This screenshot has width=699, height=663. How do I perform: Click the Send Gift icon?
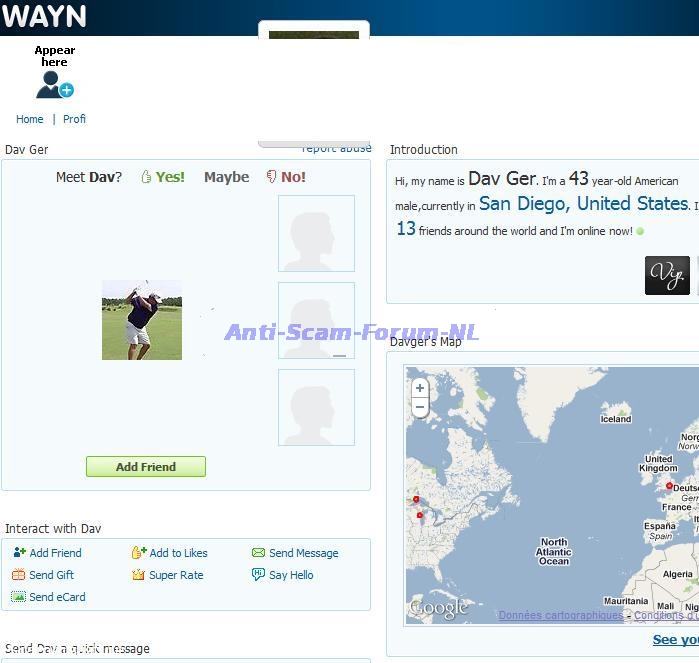point(19,575)
